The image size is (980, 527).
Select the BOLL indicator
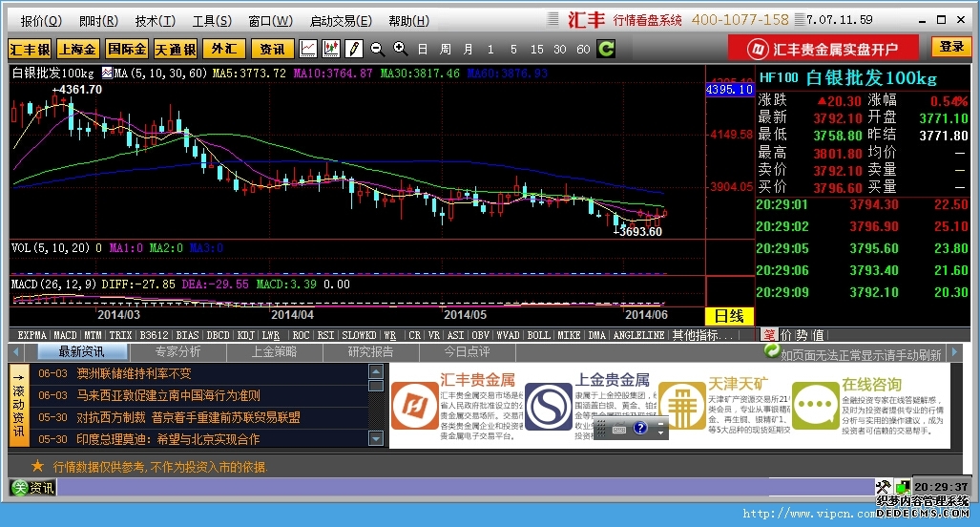(x=538, y=335)
